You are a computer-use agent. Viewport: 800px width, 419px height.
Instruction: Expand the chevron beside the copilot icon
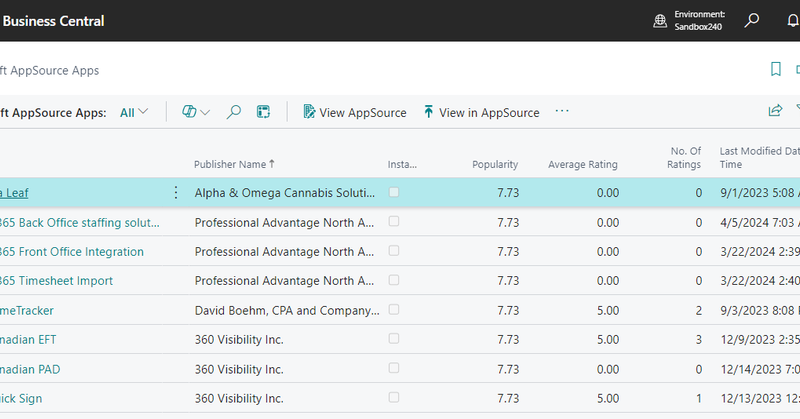tap(205, 112)
